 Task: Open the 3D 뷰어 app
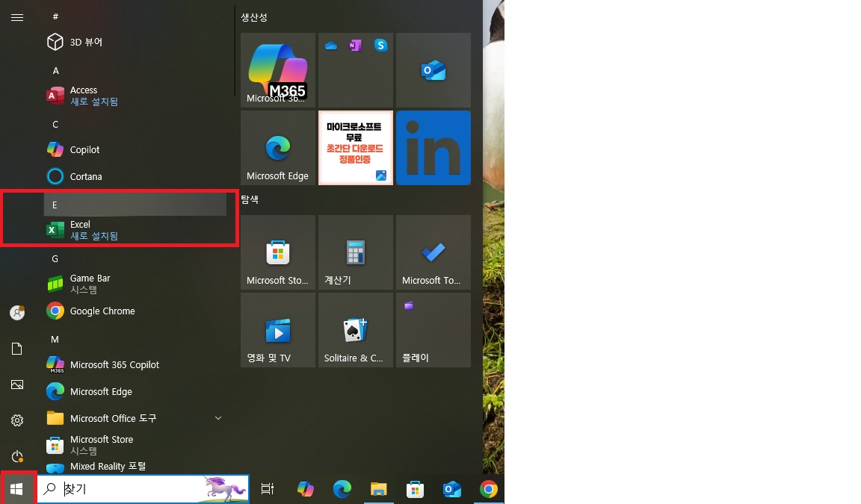click(135, 43)
